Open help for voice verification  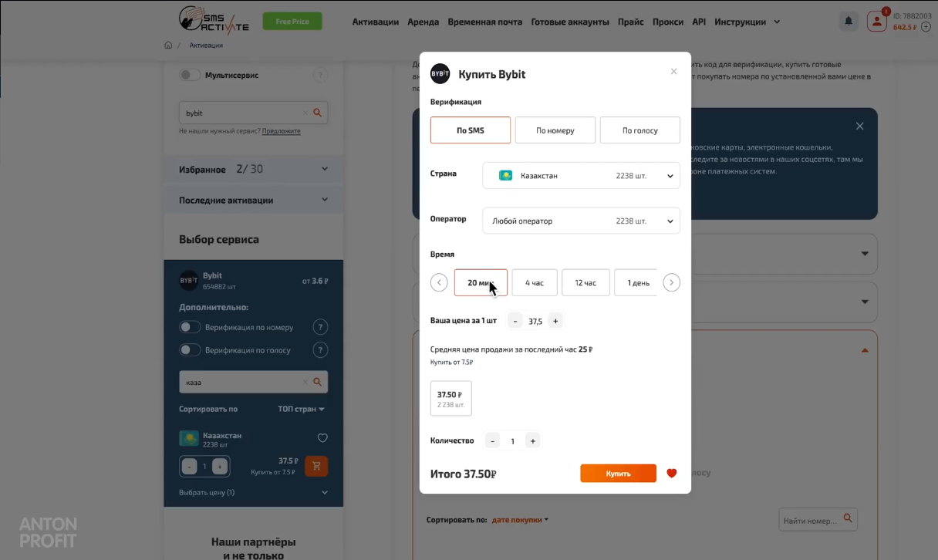[320, 350]
